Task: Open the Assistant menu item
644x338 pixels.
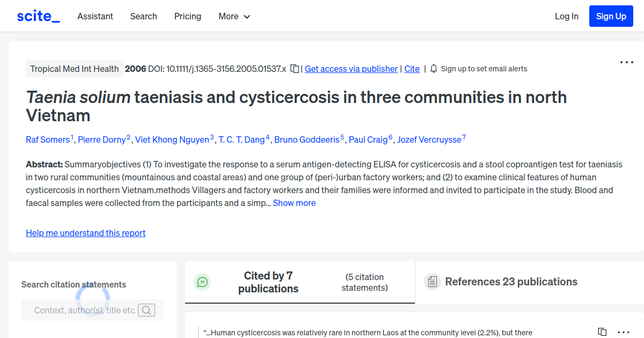Action: tap(95, 16)
